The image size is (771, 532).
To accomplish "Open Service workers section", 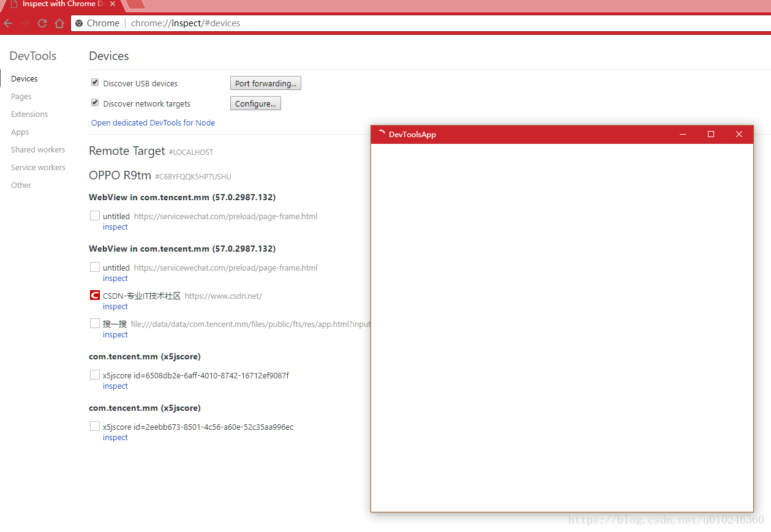I will coord(38,168).
